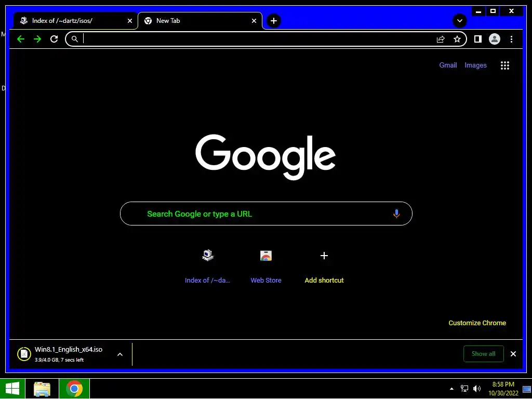Minimize the Chrome window
532x399 pixels.
(x=478, y=11)
